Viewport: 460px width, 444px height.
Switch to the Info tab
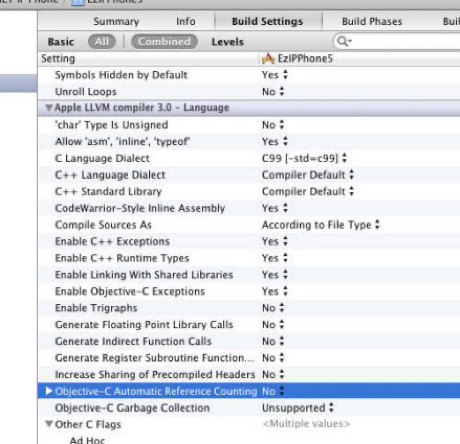tap(186, 21)
